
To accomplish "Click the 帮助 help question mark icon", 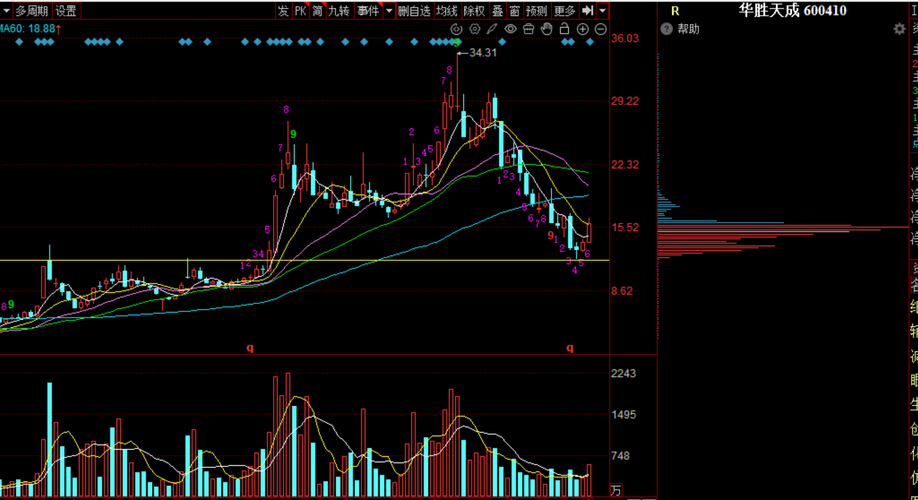I will [x=666, y=29].
